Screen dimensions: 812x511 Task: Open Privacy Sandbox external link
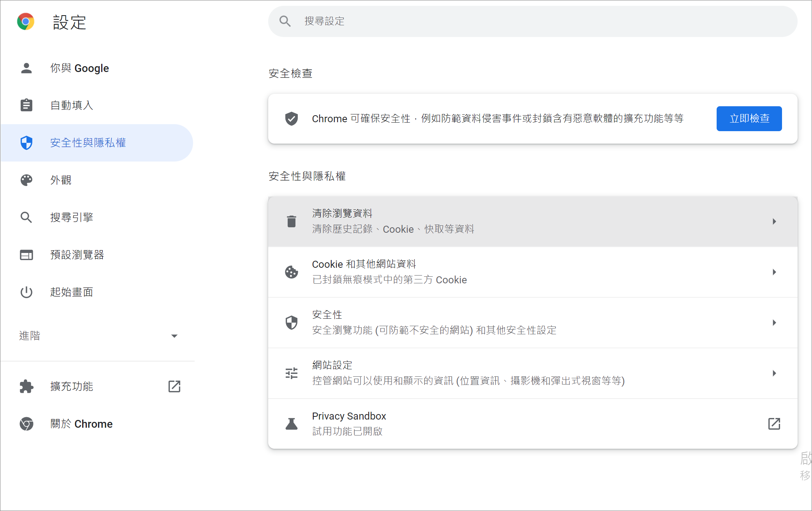pos(774,423)
